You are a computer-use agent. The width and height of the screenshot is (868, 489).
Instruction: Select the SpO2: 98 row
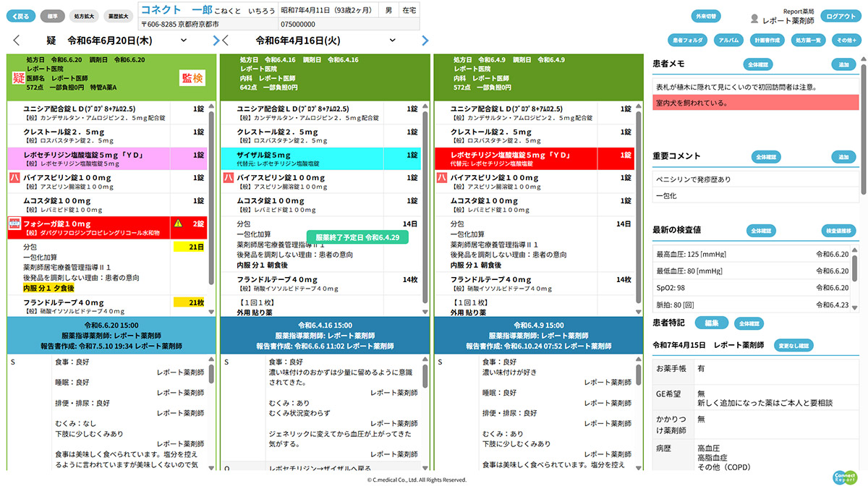(x=751, y=288)
